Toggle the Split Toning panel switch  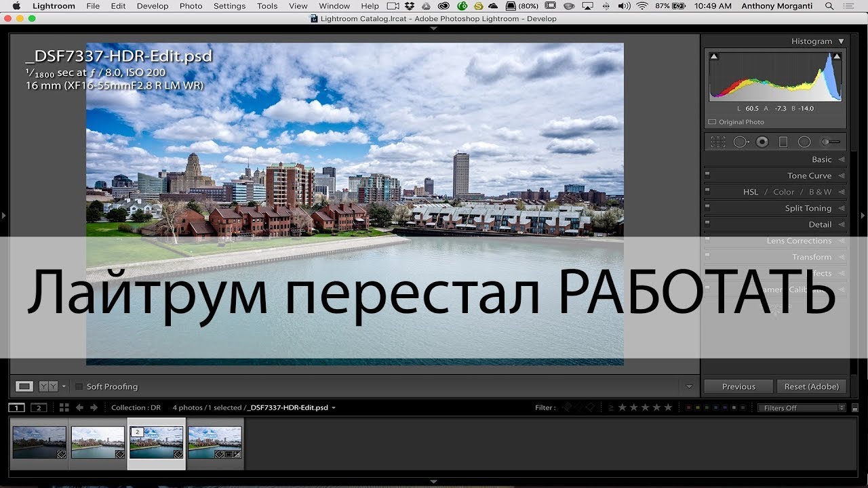click(707, 207)
